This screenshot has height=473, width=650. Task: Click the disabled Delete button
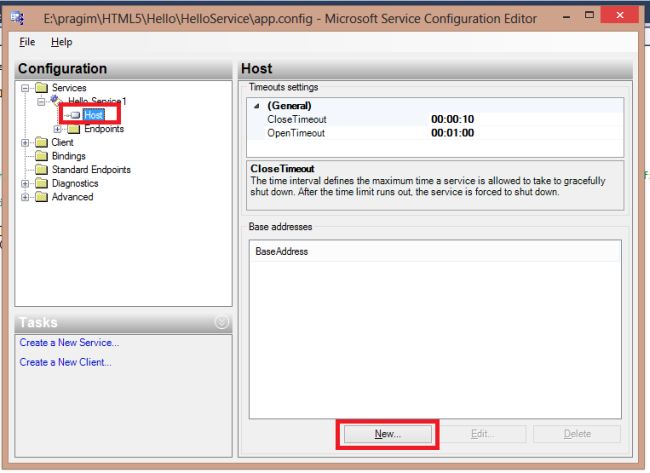[x=577, y=434]
